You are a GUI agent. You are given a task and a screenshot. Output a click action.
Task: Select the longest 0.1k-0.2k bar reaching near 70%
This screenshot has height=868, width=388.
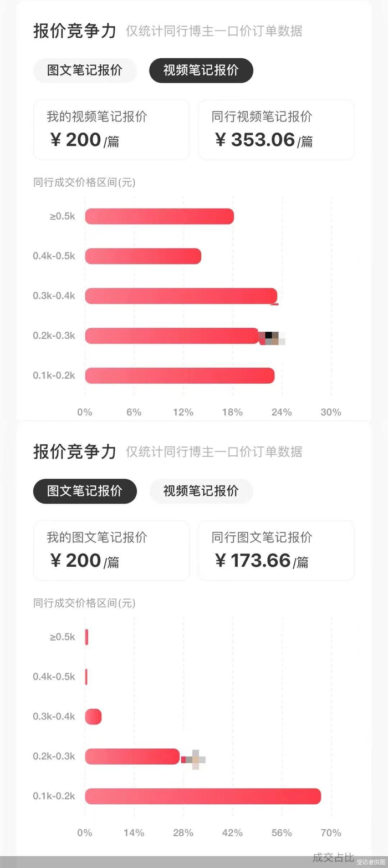[x=203, y=796]
